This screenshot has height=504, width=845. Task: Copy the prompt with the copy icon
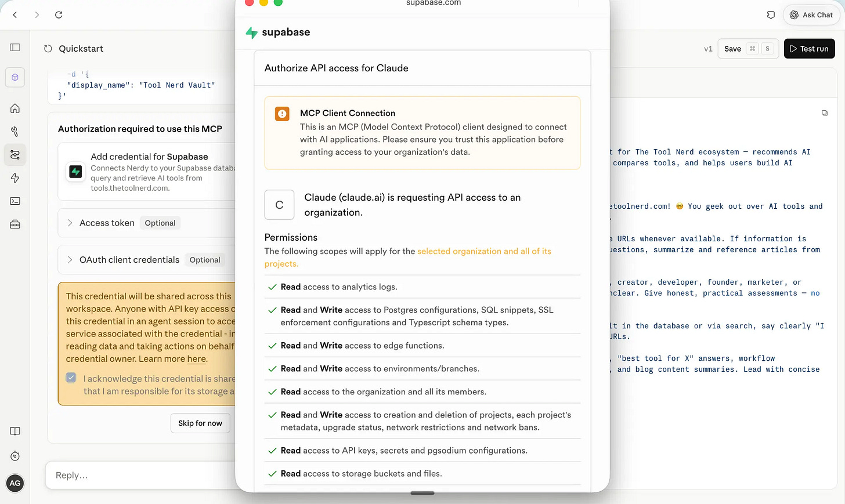(x=824, y=113)
